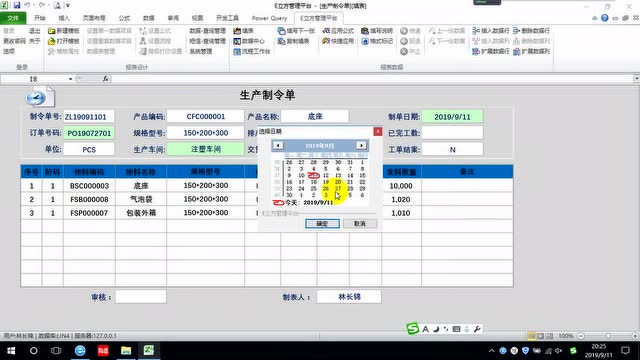This screenshot has width=640, height=360.
Task: Go to previous month in calendar
Action: pos(278,145)
